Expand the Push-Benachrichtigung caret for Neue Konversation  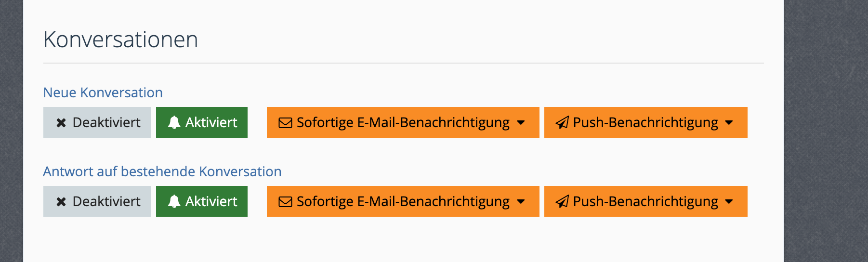(729, 123)
